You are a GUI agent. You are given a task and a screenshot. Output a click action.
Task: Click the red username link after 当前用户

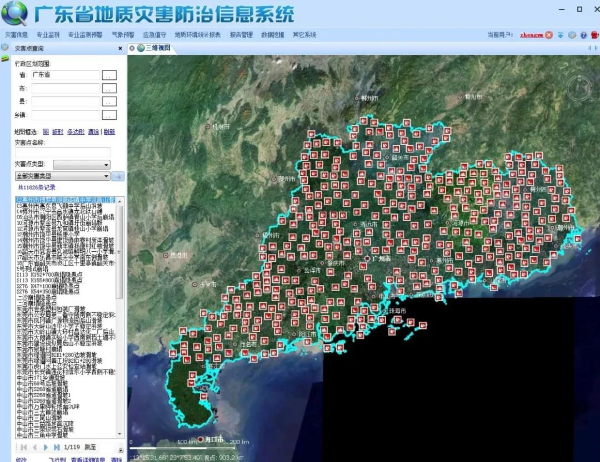pyautogui.click(x=532, y=35)
